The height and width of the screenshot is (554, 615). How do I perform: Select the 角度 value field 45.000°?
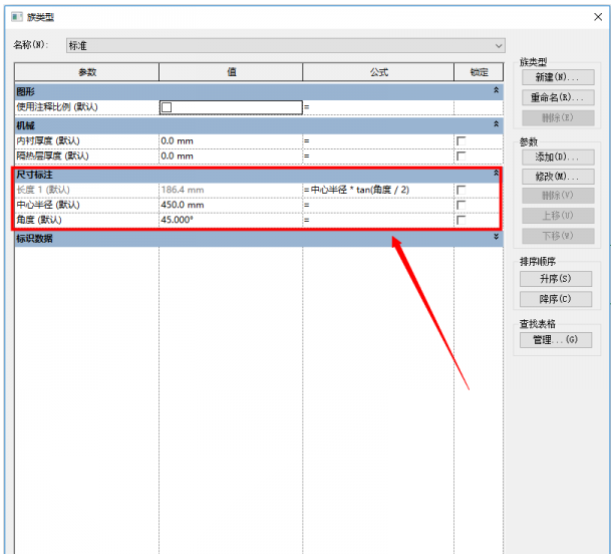pyautogui.click(x=230, y=220)
